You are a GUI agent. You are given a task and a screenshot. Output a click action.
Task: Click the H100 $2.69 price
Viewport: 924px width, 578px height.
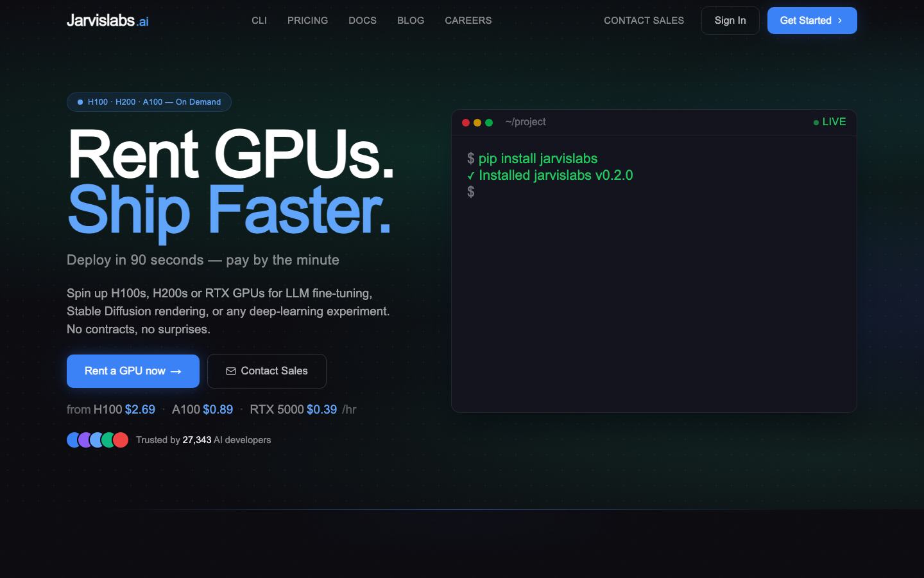click(x=124, y=410)
